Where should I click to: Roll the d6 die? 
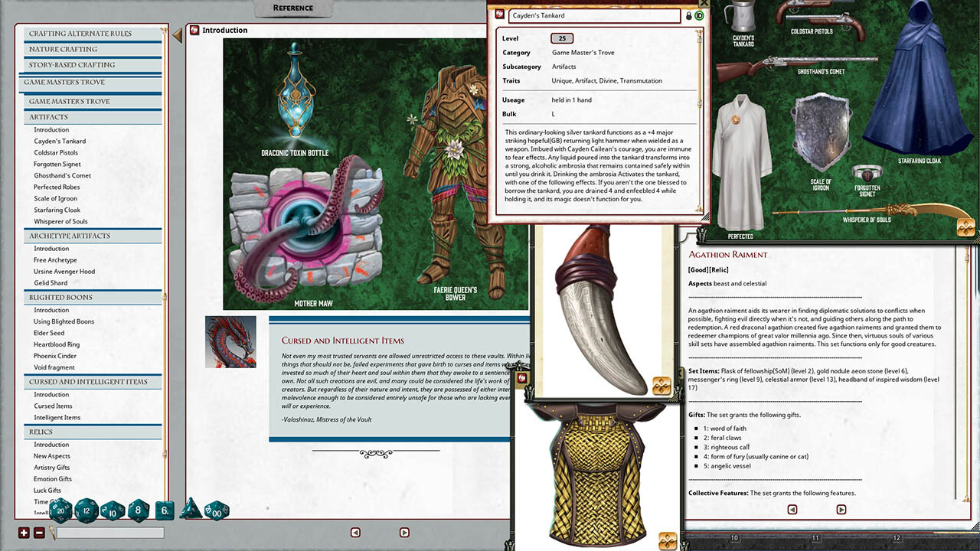164,510
